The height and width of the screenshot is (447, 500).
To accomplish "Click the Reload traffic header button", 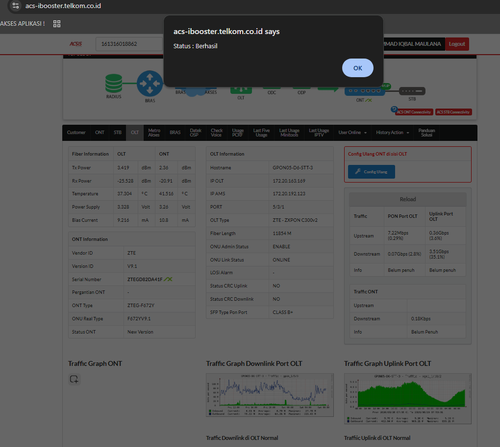I will (x=408, y=199).
